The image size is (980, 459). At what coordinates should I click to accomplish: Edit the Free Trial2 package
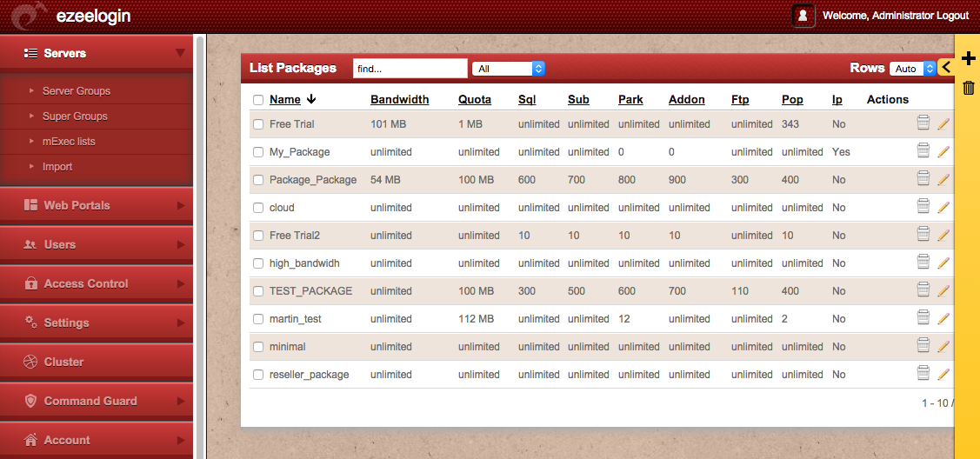[943, 236]
